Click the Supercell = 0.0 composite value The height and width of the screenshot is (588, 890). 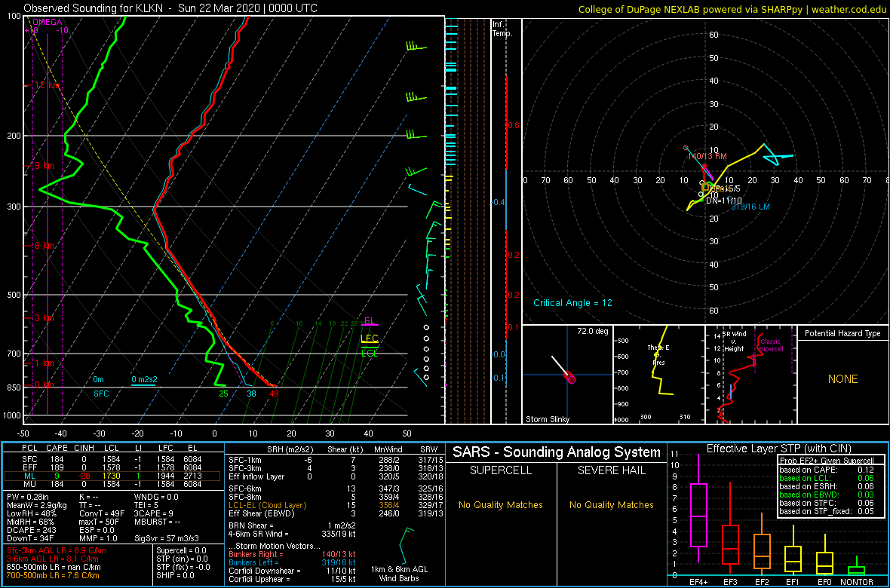point(183,550)
